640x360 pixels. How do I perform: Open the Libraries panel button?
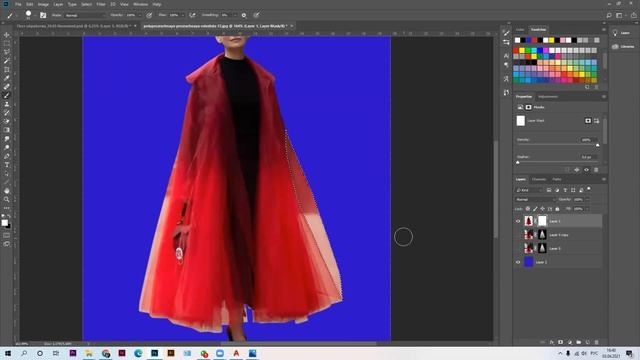[x=623, y=47]
